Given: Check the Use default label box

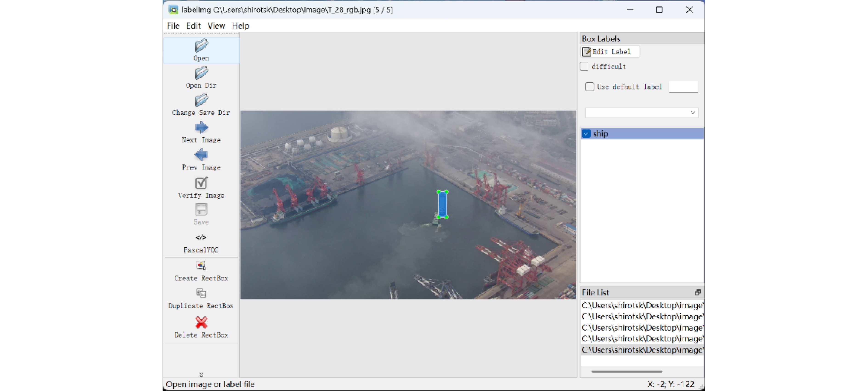Looking at the screenshot, I should coord(589,87).
